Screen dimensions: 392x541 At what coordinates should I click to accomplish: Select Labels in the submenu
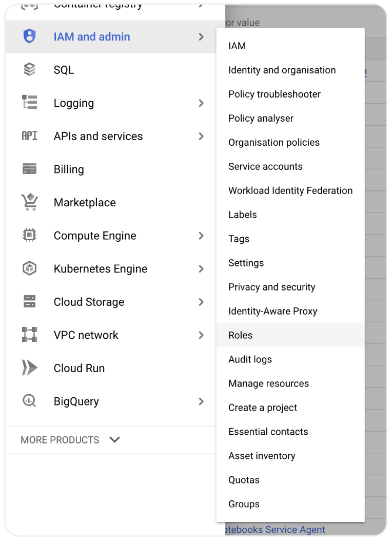click(290, 215)
